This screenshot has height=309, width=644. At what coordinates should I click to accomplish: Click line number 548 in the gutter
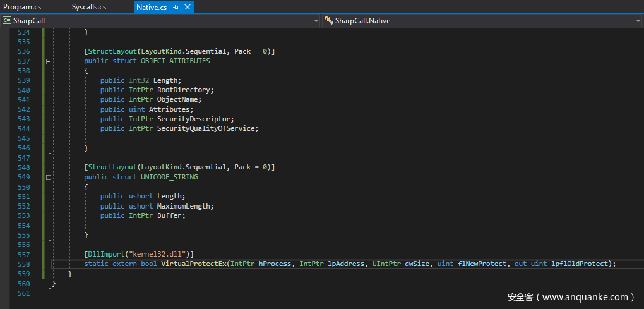23,167
